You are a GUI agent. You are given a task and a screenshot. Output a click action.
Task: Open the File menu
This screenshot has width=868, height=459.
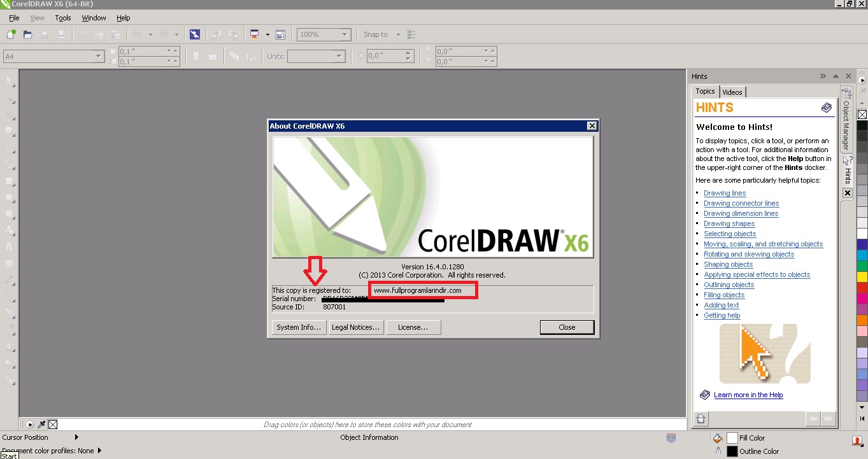(14, 18)
